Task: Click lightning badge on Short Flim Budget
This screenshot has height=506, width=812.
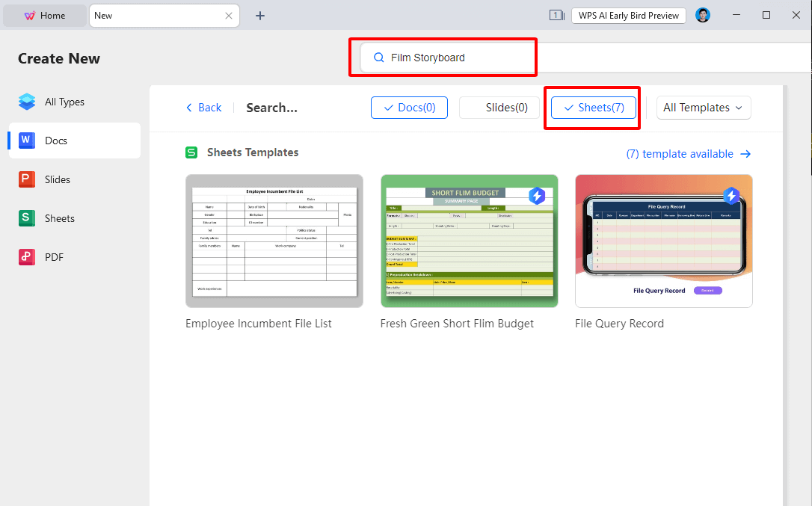Action: [537, 196]
